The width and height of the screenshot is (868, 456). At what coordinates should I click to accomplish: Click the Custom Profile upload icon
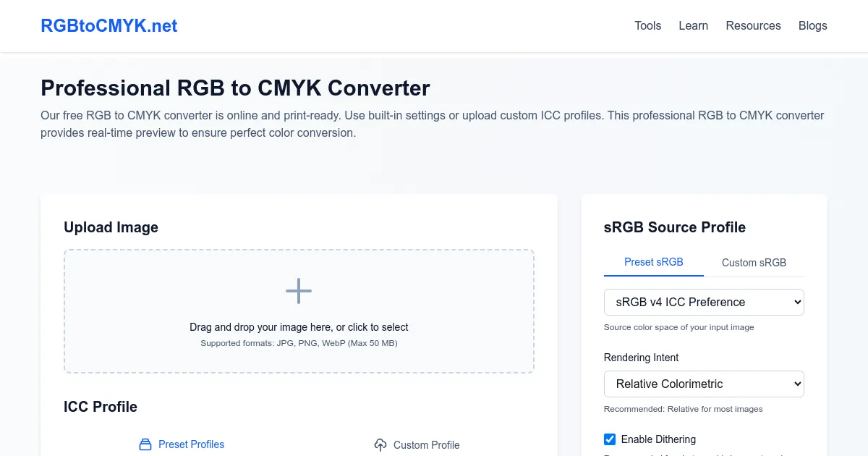point(380,445)
